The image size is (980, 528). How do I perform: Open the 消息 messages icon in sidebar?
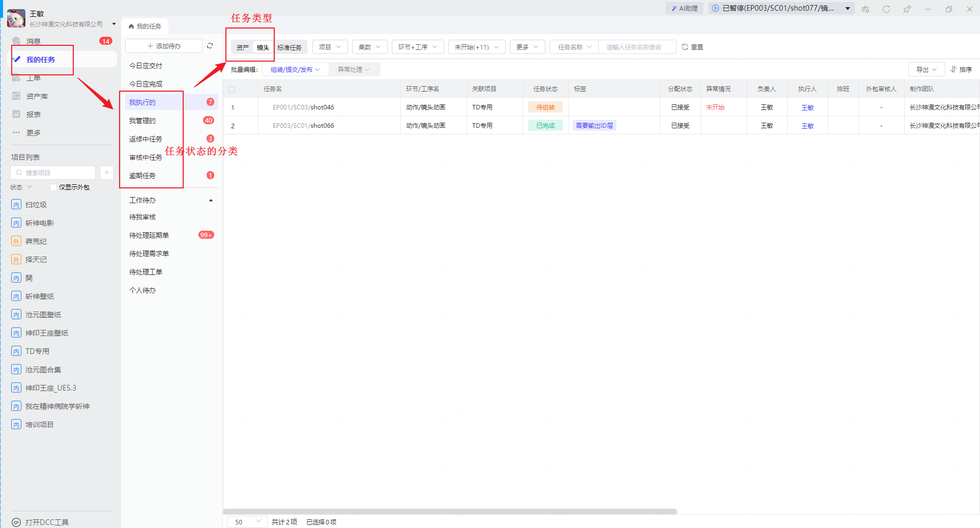pyautogui.click(x=17, y=41)
